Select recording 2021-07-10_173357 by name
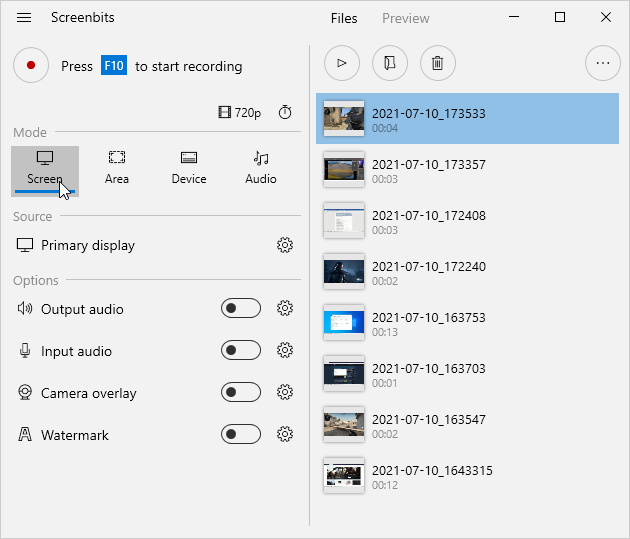This screenshot has height=539, width=630. pyautogui.click(x=429, y=165)
